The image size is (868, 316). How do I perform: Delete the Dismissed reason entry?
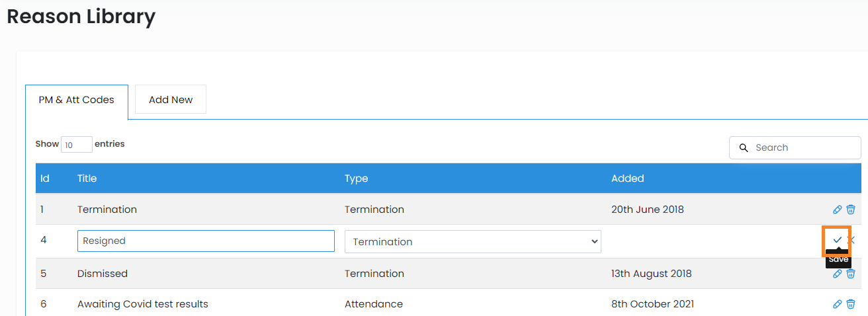pyautogui.click(x=851, y=274)
